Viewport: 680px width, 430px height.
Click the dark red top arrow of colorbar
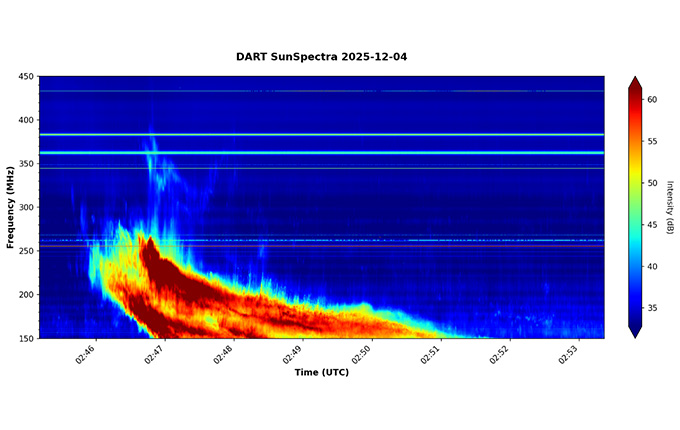tap(635, 83)
